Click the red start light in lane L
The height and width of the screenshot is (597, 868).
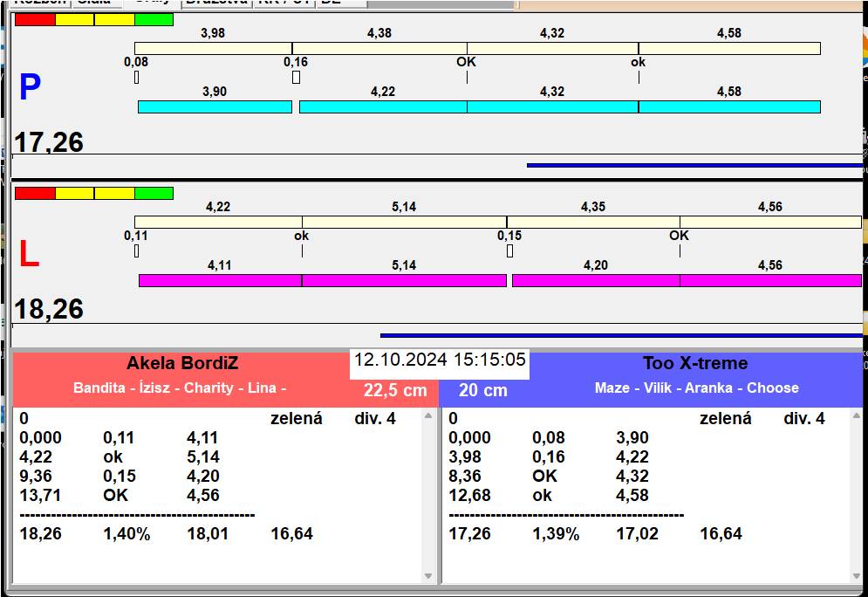coord(35,193)
